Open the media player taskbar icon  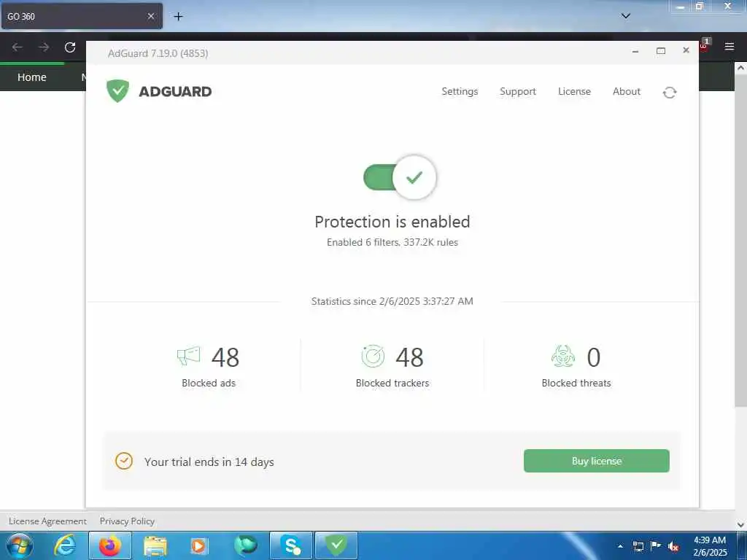198,545
